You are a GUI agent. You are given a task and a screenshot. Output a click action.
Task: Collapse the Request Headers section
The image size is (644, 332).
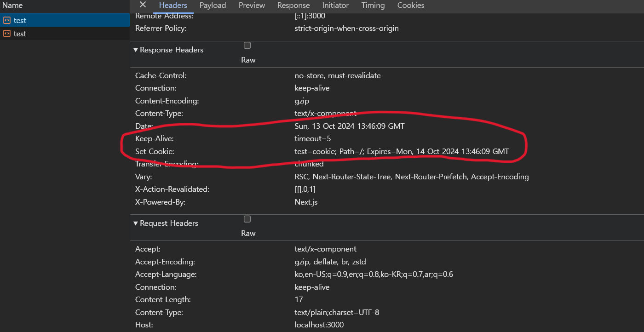pyautogui.click(x=135, y=223)
